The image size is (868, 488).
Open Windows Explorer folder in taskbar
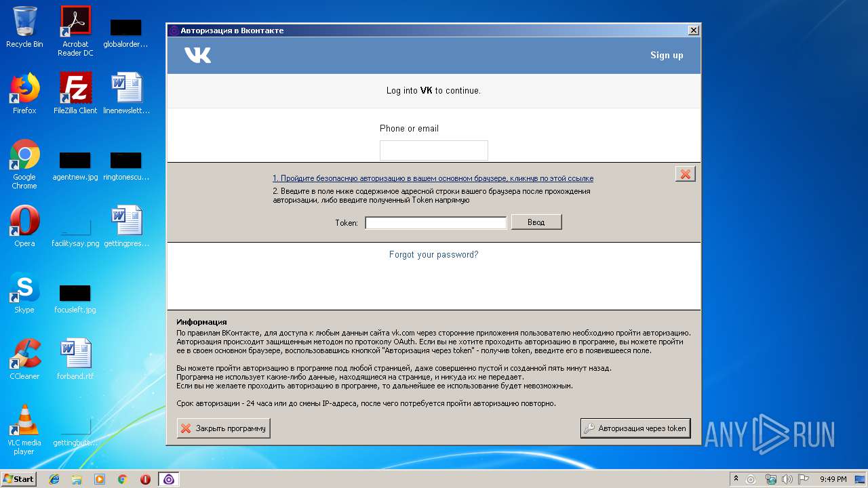[77, 479]
